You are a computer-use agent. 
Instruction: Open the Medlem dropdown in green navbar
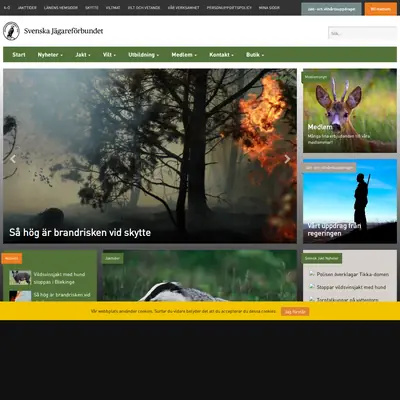click(x=184, y=55)
